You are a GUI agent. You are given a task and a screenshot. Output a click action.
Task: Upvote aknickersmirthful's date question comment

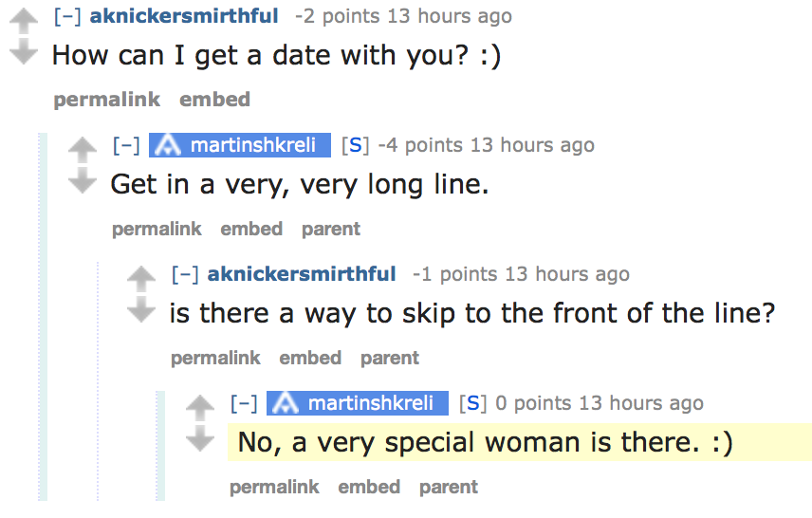23,20
